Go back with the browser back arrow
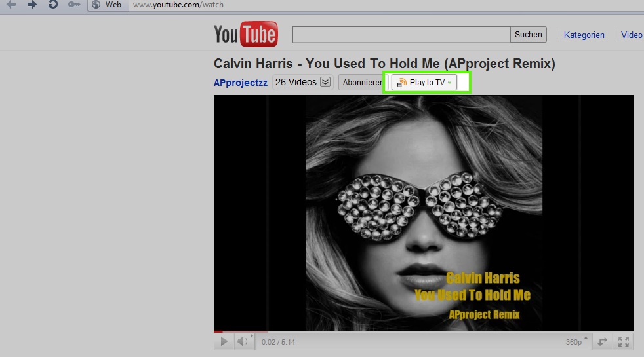The width and height of the screenshot is (644, 357). click(x=11, y=5)
